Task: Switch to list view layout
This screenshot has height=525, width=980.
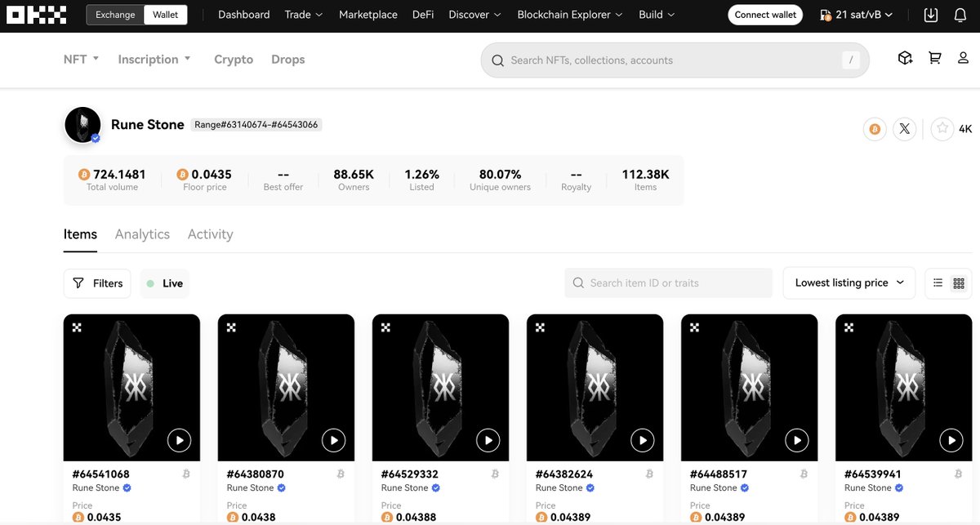Action: click(x=938, y=283)
